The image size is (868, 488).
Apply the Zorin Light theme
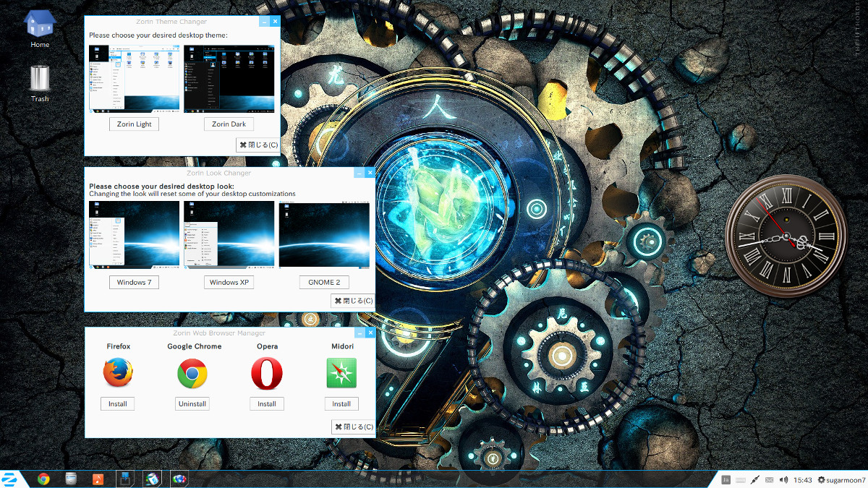click(x=134, y=124)
